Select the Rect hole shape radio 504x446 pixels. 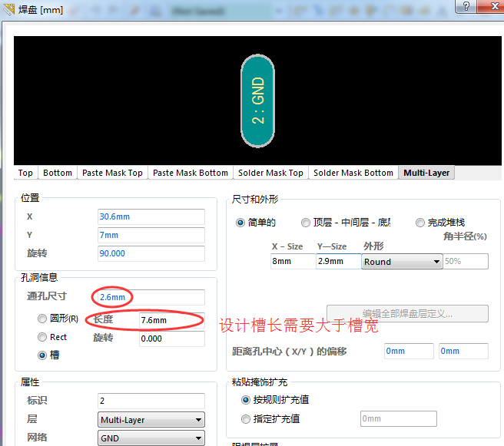[x=42, y=337]
